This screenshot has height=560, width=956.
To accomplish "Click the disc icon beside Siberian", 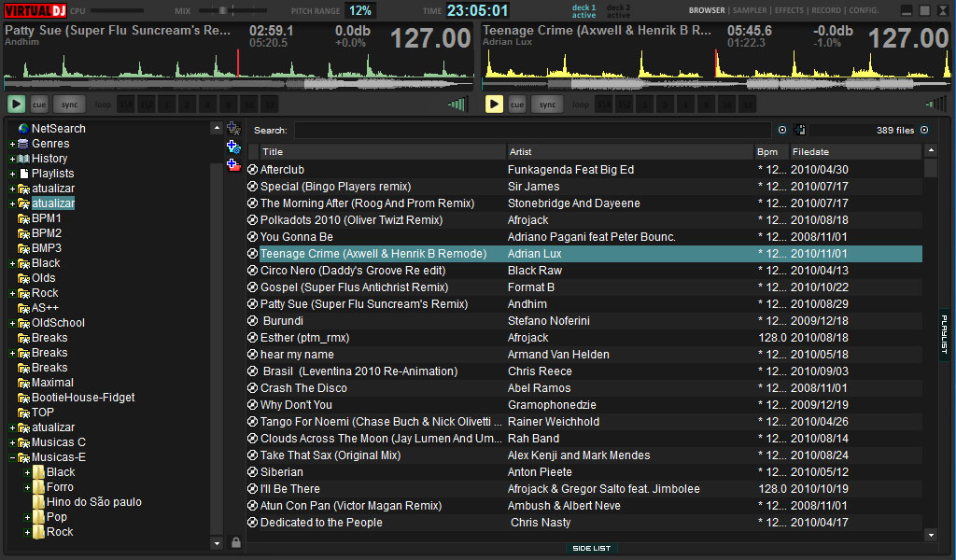I will pyautogui.click(x=252, y=471).
